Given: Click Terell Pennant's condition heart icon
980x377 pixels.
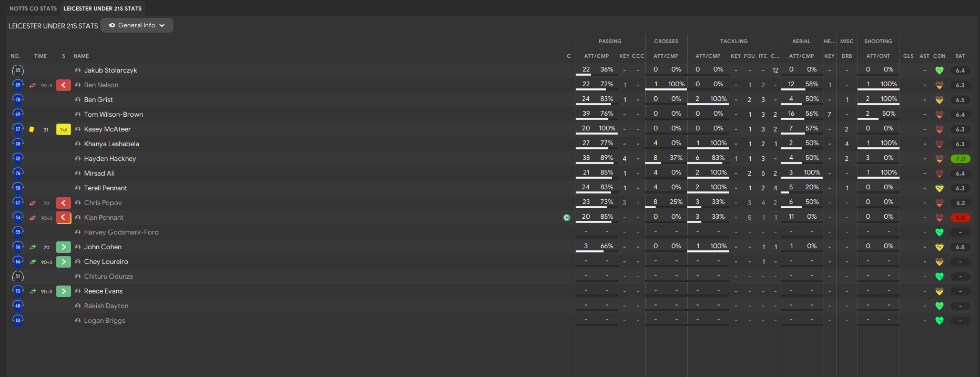Looking at the screenshot, I should 940,188.
